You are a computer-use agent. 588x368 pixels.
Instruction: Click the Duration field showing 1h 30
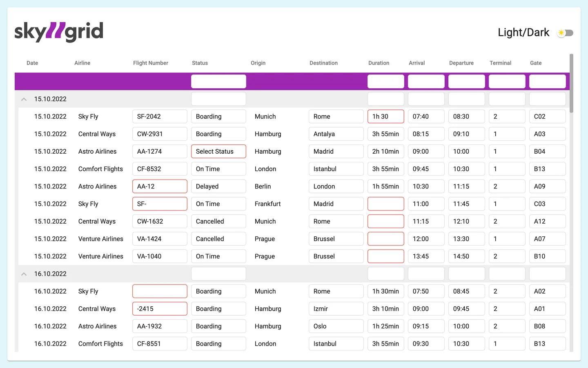[x=385, y=117]
